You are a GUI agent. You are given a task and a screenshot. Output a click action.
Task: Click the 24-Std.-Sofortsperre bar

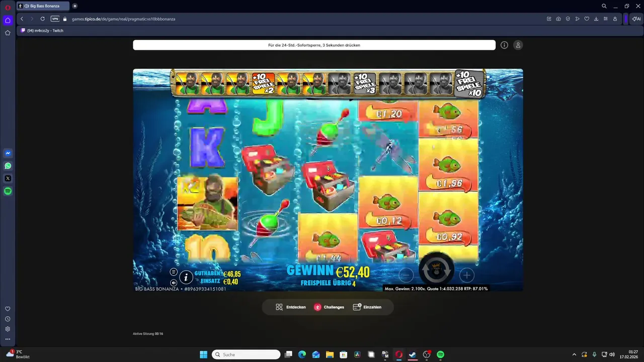click(x=314, y=45)
